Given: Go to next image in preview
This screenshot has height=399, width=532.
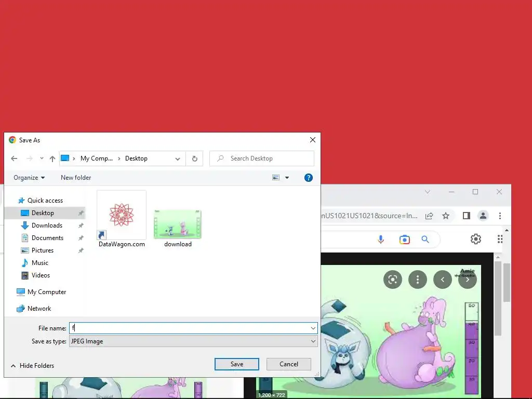Looking at the screenshot, I should point(468,280).
